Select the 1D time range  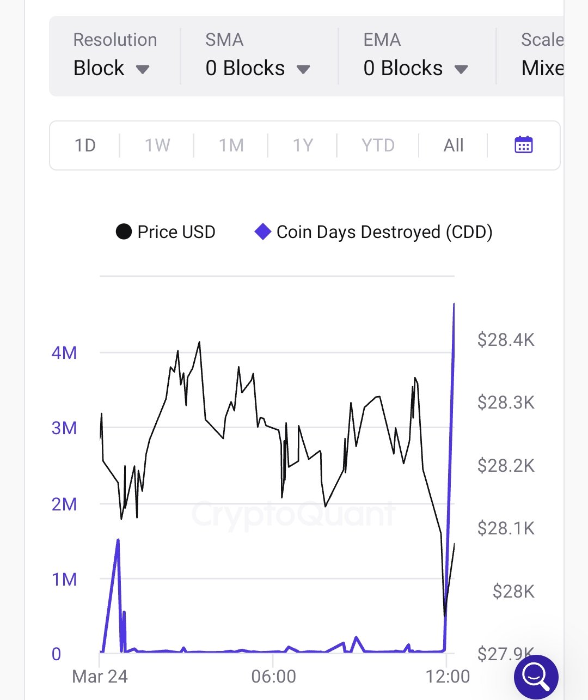point(85,145)
